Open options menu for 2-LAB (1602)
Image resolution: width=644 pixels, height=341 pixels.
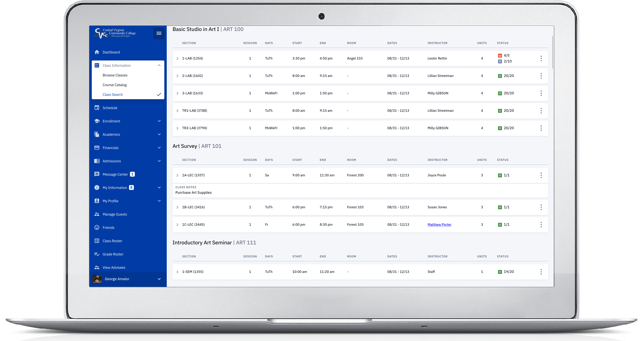pyautogui.click(x=541, y=76)
